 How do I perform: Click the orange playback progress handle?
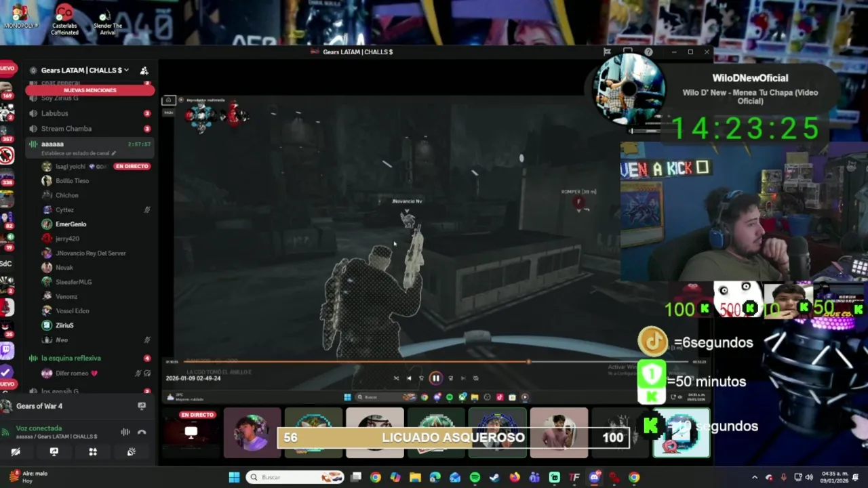pyautogui.click(x=529, y=362)
